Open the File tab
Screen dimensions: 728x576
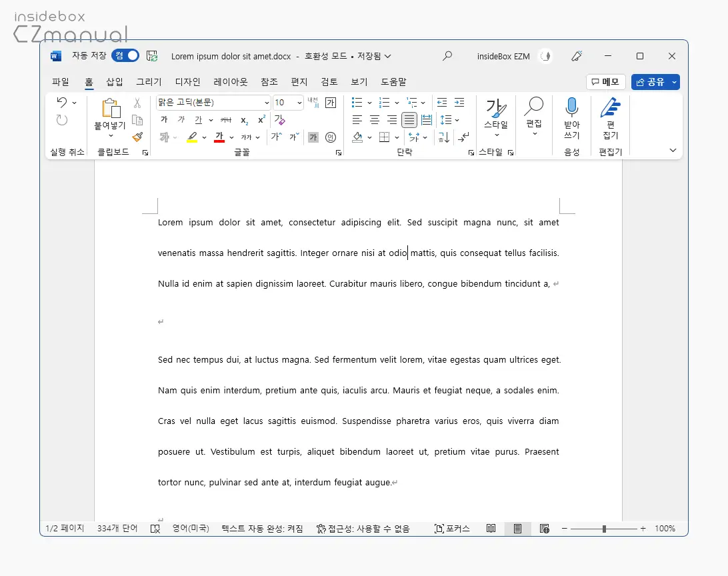[61, 82]
